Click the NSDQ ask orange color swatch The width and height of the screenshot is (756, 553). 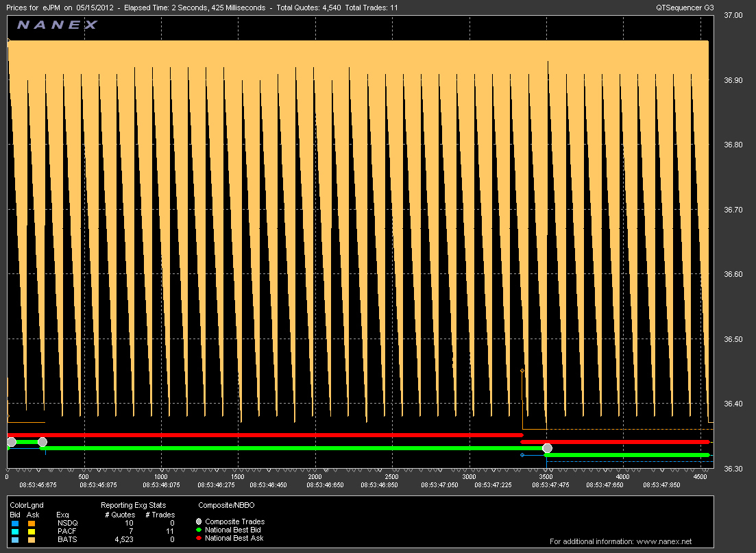32,523
